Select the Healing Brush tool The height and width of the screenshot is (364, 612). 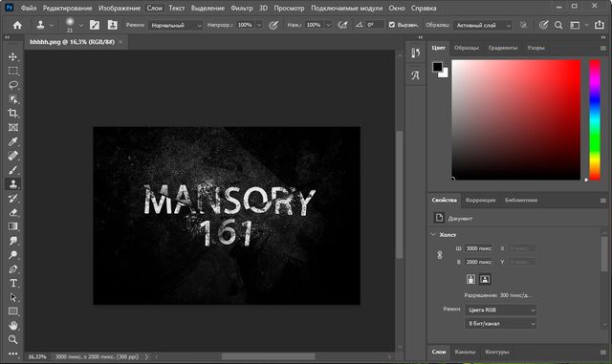[x=12, y=156]
